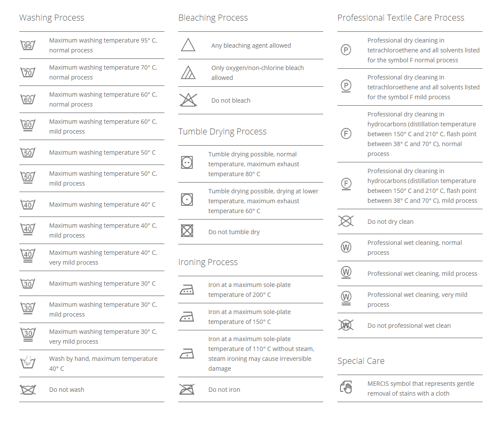Click the Ironing Process heading

pyautogui.click(x=208, y=262)
